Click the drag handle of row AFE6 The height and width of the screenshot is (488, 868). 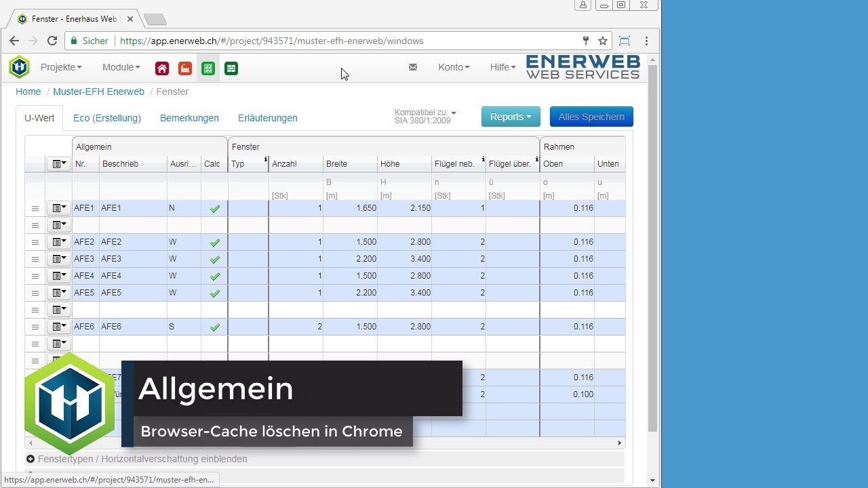click(35, 327)
